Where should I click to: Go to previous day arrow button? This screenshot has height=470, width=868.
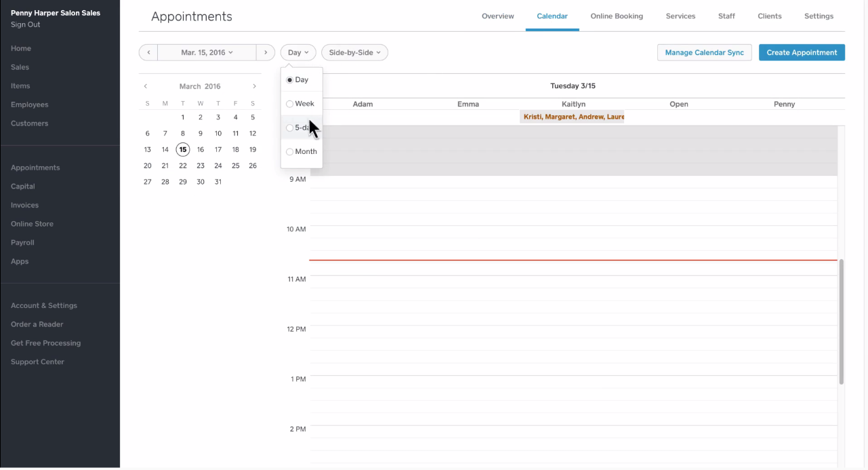[x=148, y=53]
